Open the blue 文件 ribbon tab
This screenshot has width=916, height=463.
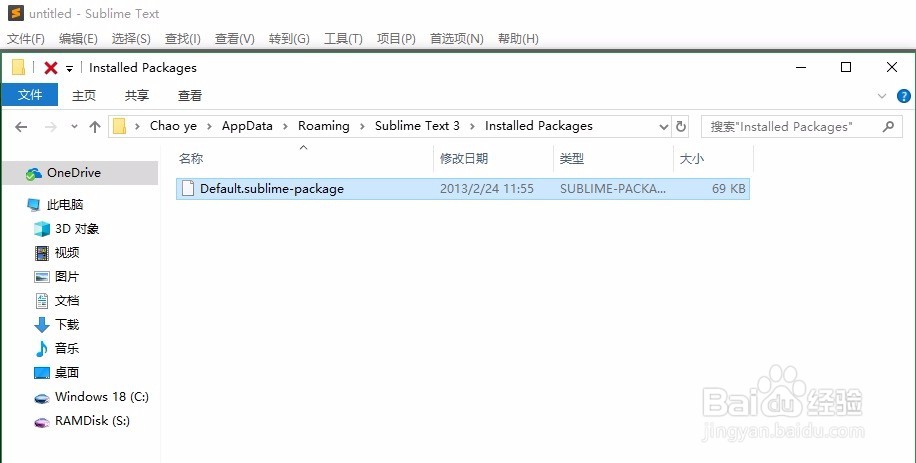[x=30, y=95]
